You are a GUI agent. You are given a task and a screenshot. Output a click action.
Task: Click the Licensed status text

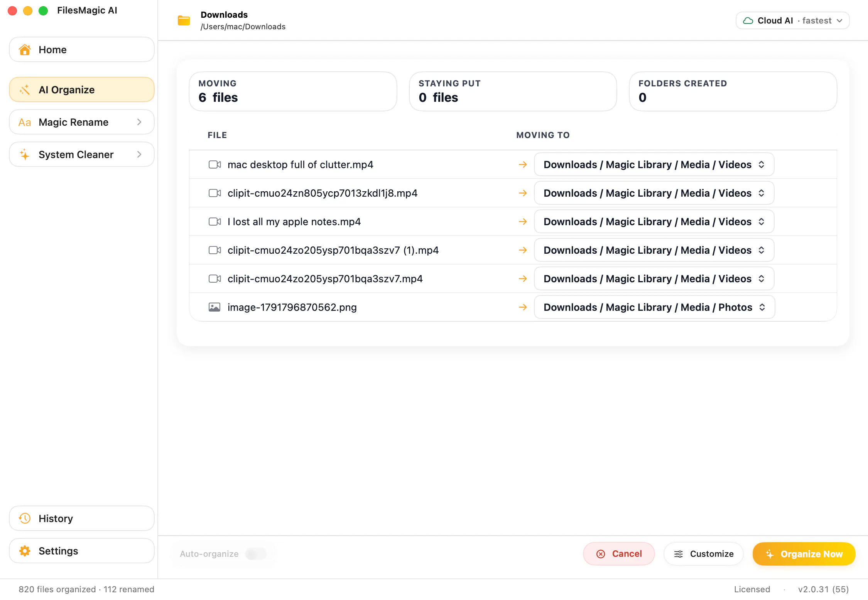tap(752, 590)
